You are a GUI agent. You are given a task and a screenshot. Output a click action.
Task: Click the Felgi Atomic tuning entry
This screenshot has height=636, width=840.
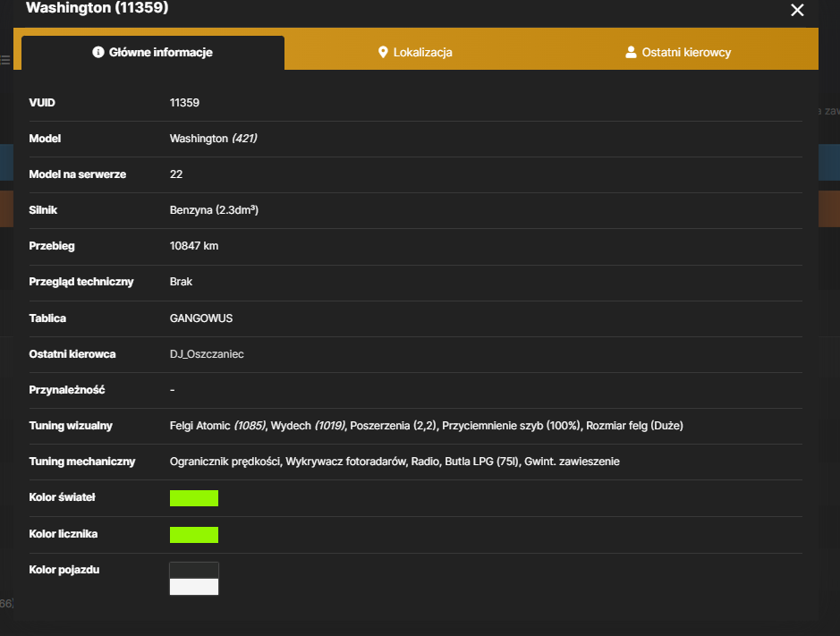(x=218, y=426)
